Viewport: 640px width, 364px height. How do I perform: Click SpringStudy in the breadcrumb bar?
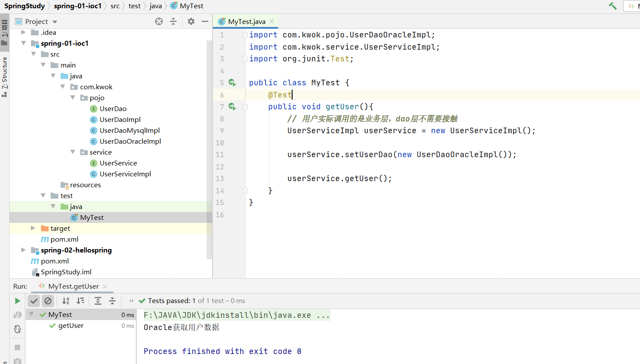24,6
